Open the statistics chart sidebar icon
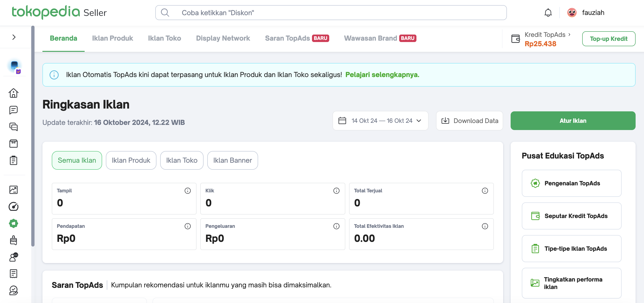Viewport: 644px width, 303px height. (14, 190)
